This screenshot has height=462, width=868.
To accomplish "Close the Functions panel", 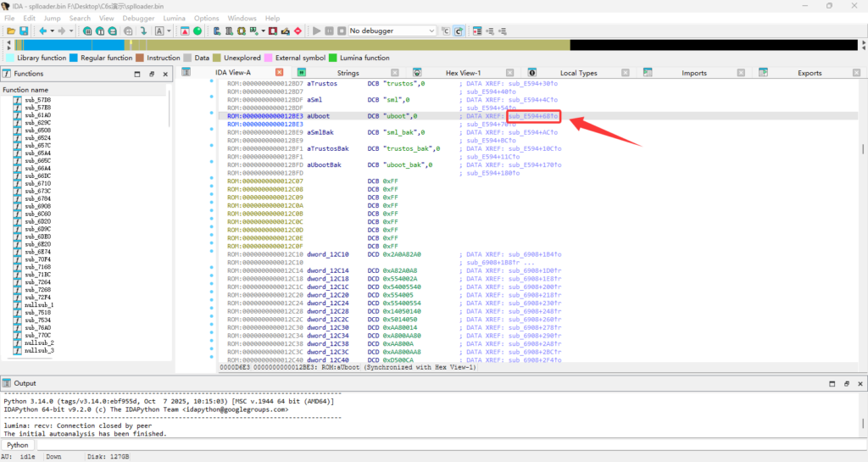I will coord(164,74).
